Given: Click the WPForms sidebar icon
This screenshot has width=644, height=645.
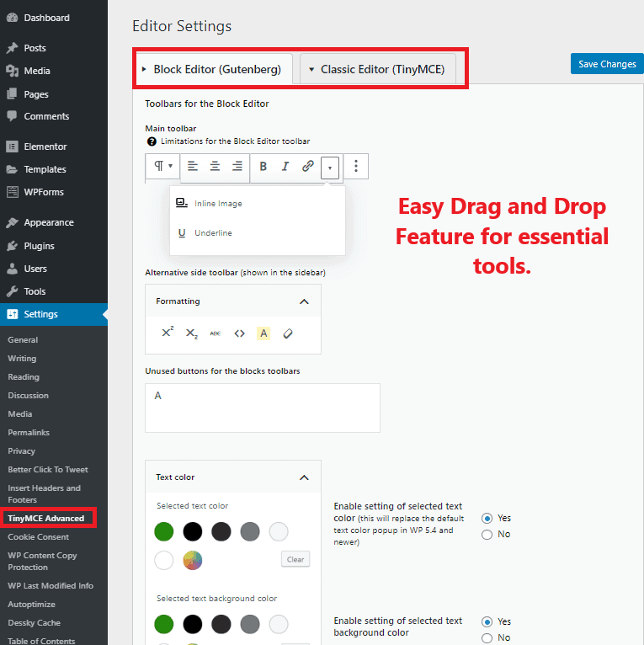Looking at the screenshot, I should click(x=13, y=192).
